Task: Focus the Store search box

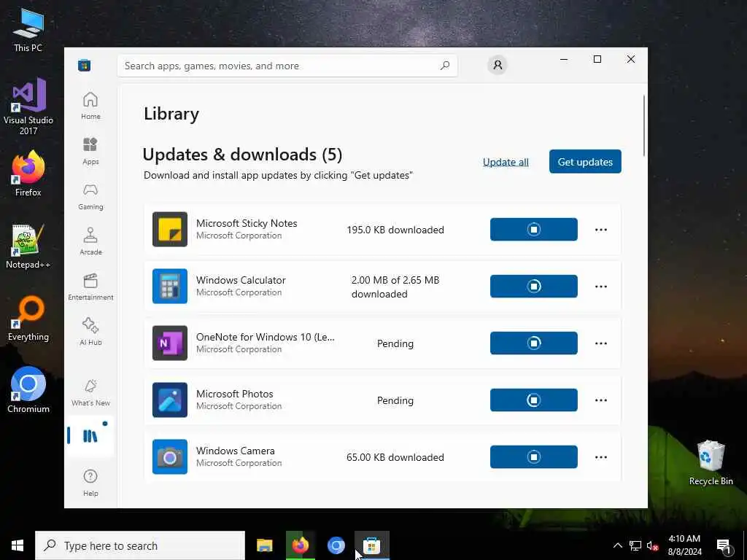Action: click(x=287, y=66)
